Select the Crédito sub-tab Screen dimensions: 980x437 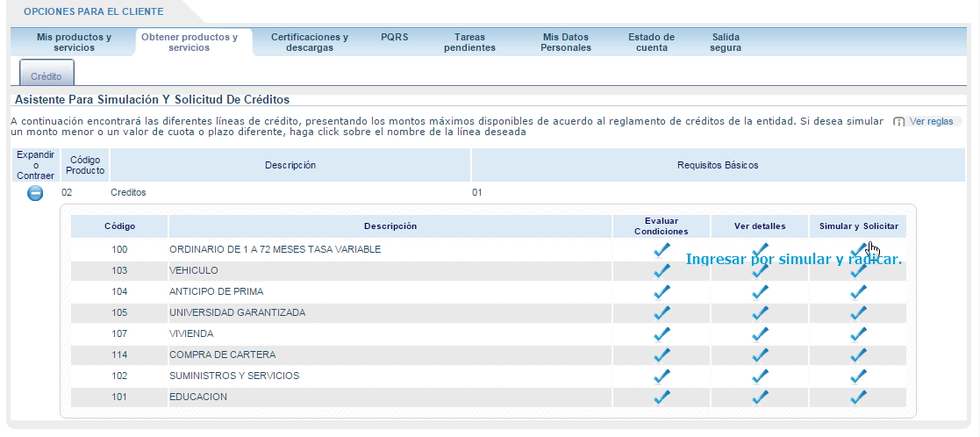pyautogui.click(x=46, y=76)
